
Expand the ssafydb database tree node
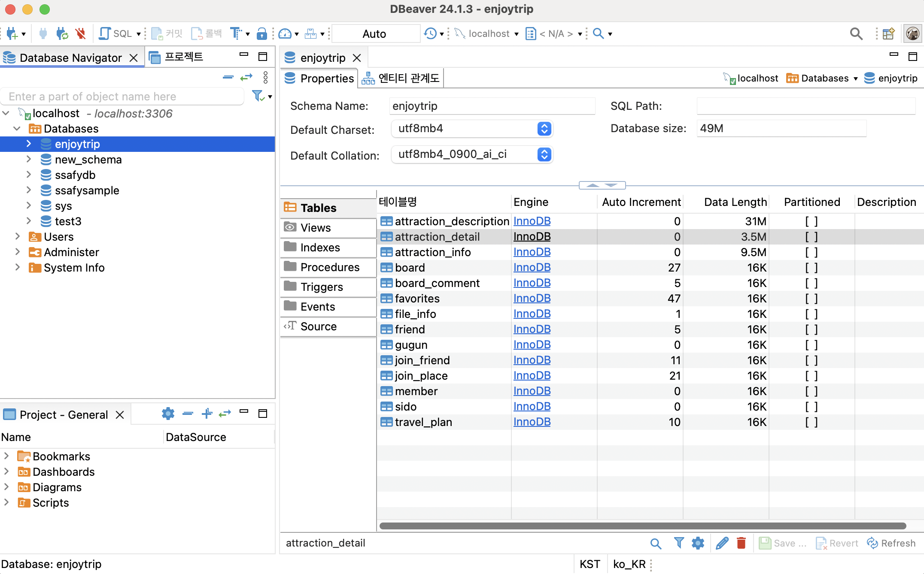coord(29,175)
